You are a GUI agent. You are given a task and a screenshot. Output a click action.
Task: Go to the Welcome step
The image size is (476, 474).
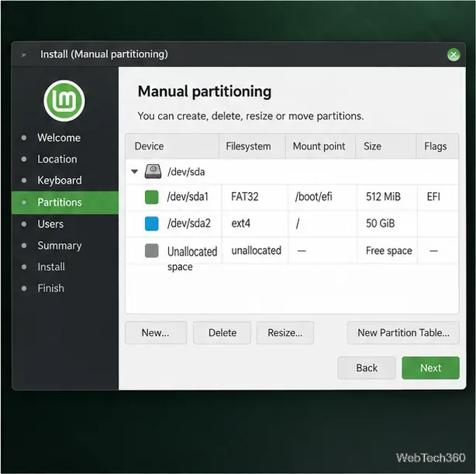59,138
